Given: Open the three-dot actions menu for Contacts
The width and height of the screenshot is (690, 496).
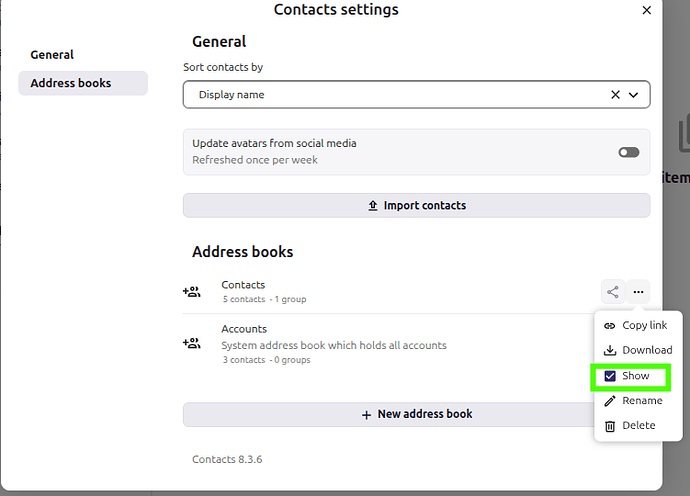Looking at the screenshot, I should (639, 292).
